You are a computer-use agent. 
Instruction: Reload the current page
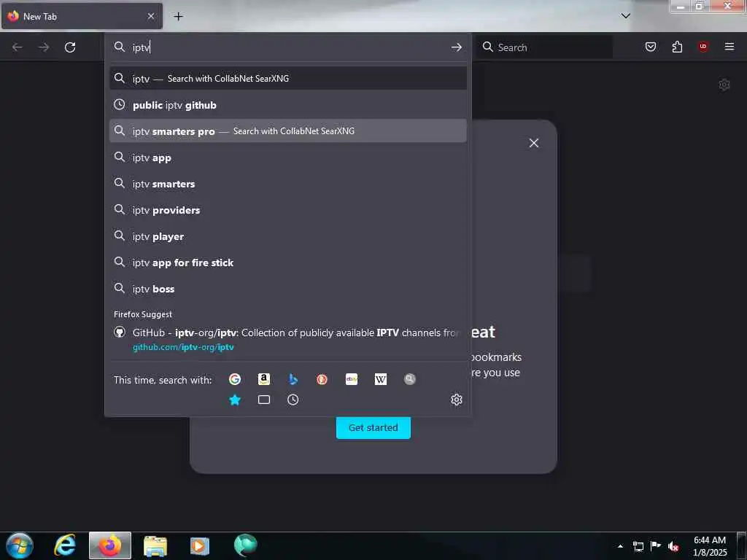click(70, 47)
